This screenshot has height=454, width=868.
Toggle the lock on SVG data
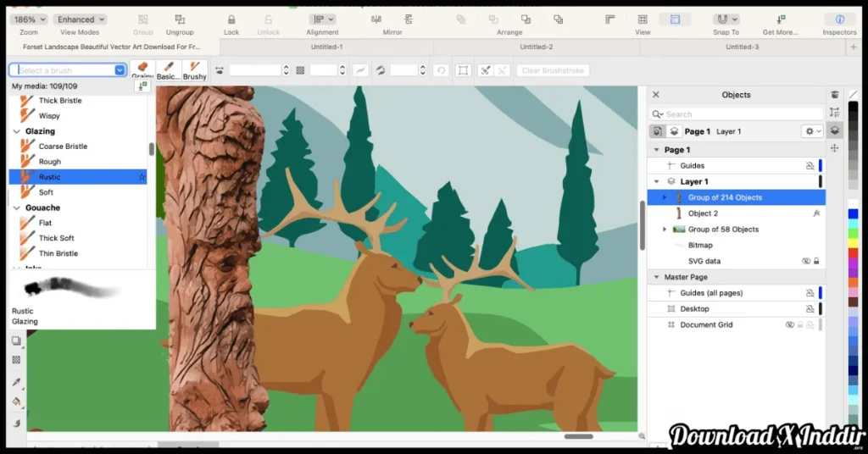pos(816,261)
